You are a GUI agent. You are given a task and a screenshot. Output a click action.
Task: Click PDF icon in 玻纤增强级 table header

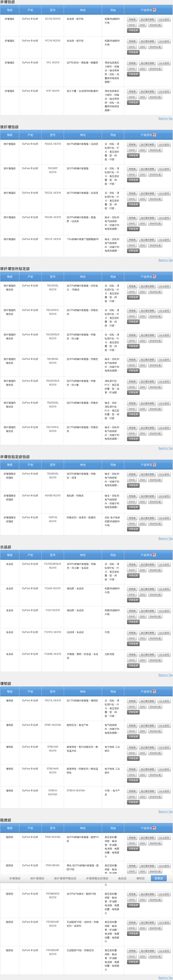[x=154, y=135]
